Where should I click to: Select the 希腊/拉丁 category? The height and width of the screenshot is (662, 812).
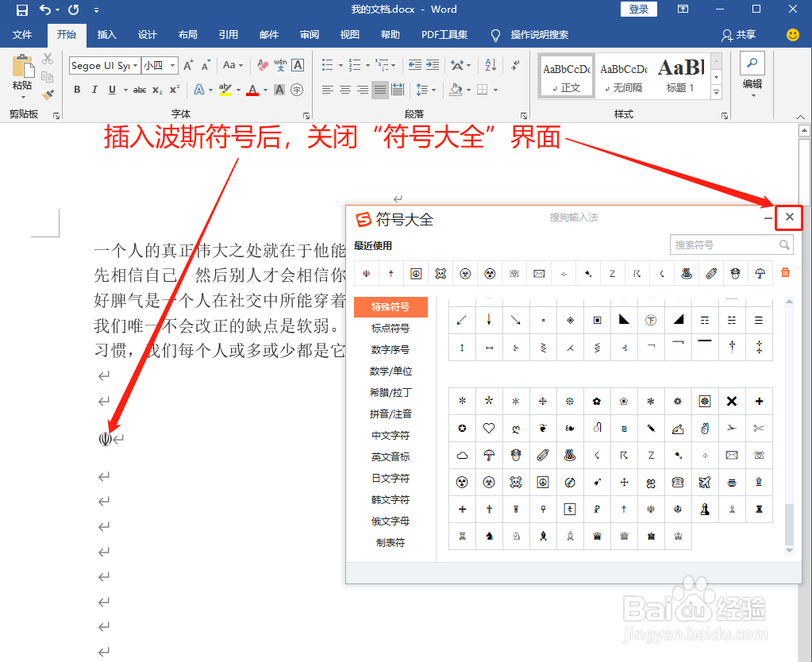pos(391,392)
